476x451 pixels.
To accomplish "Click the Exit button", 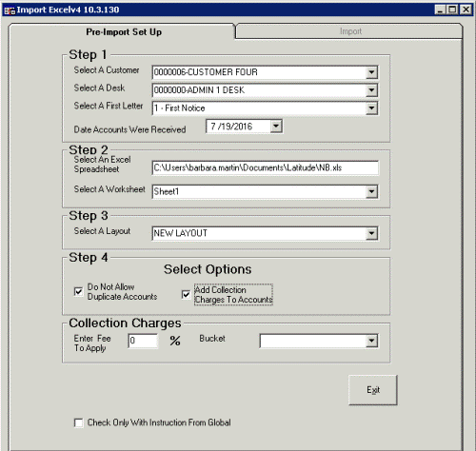I will pos(373,390).
